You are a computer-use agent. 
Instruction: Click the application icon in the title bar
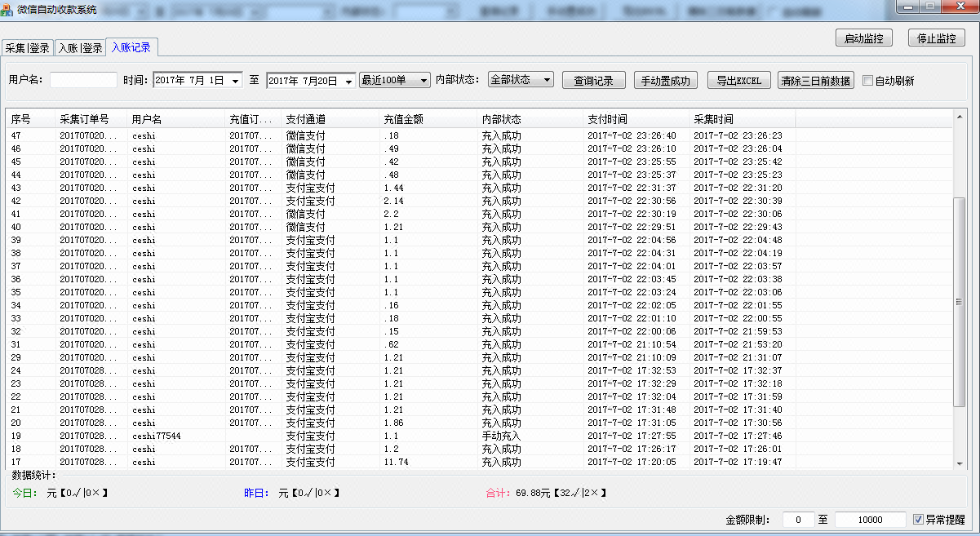click(x=7, y=8)
